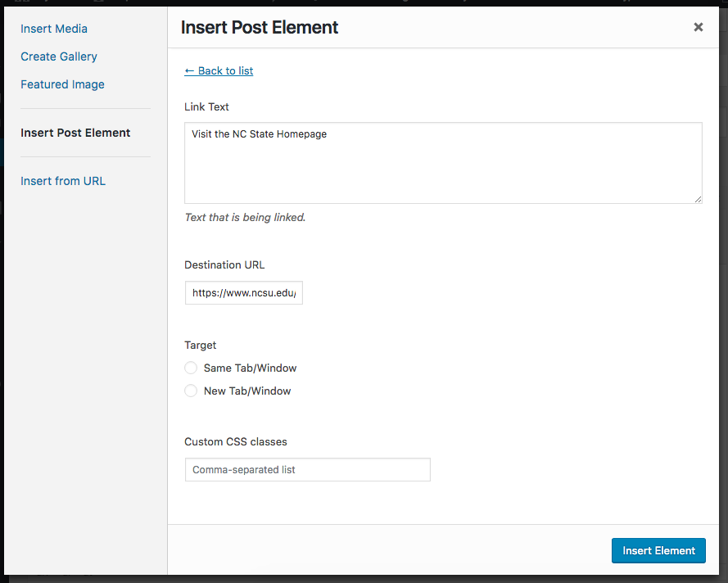Image resolution: width=728 pixels, height=583 pixels.
Task: Click the Back to list link
Action: coord(219,70)
